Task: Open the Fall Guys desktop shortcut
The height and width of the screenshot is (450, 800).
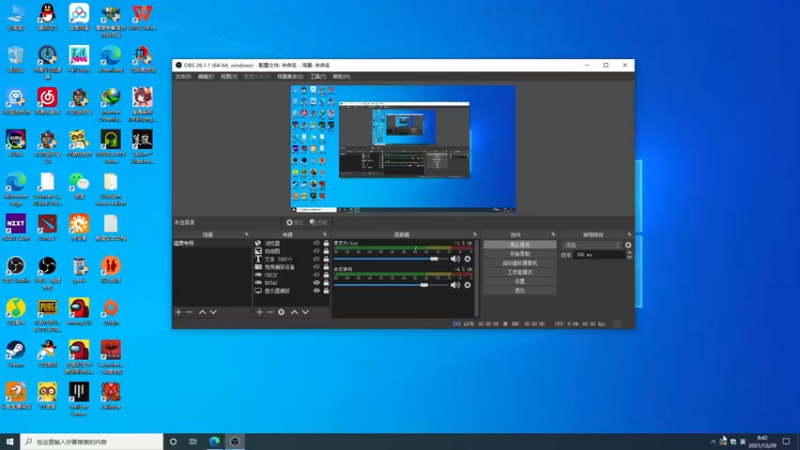Action: [79, 59]
